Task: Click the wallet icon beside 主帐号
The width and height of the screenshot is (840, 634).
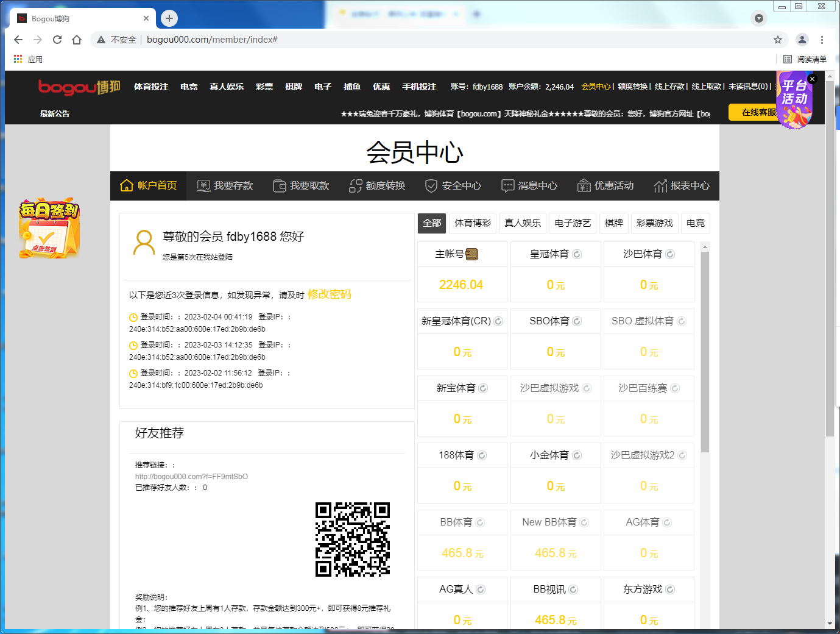Action: [472, 254]
